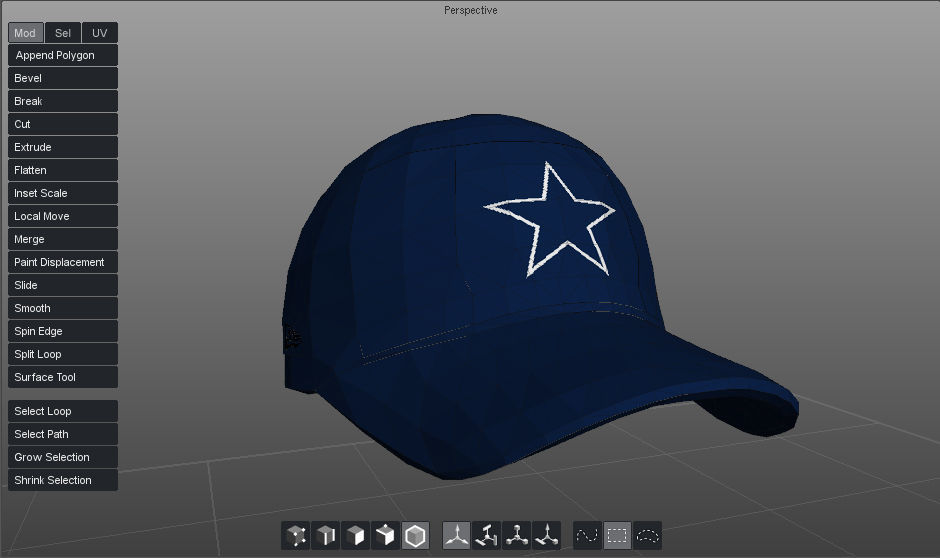This screenshot has width=940, height=558.
Task: Apply the Flatten tool
Action: tap(63, 170)
